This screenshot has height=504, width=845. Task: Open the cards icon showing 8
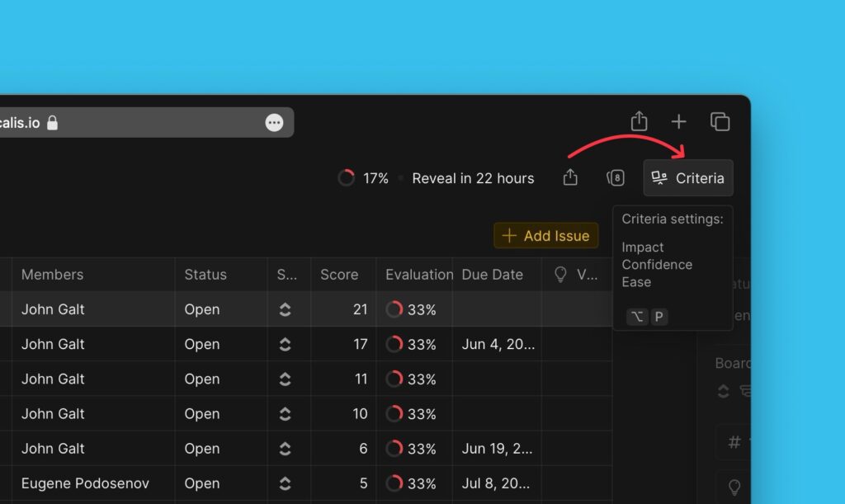(x=615, y=178)
